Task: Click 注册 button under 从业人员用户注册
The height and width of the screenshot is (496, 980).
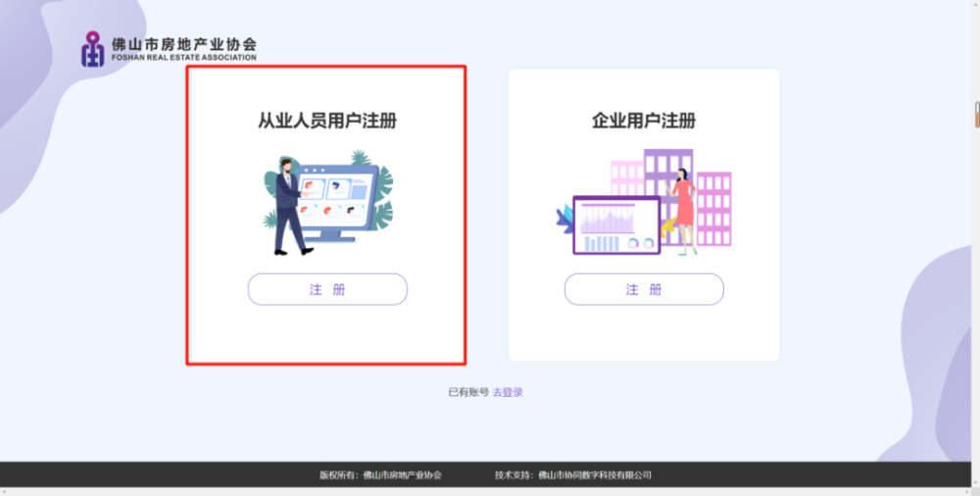Action: (327, 289)
